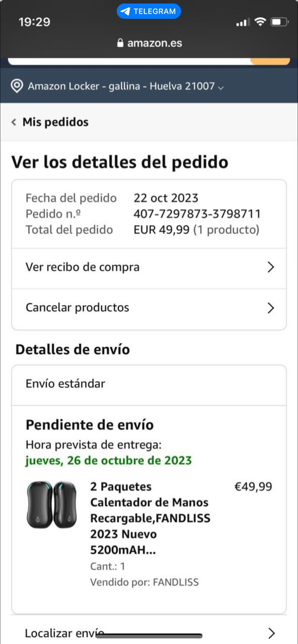Open the Calentador de Manos product title
The width and height of the screenshot is (298, 644).
click(150, 518)
